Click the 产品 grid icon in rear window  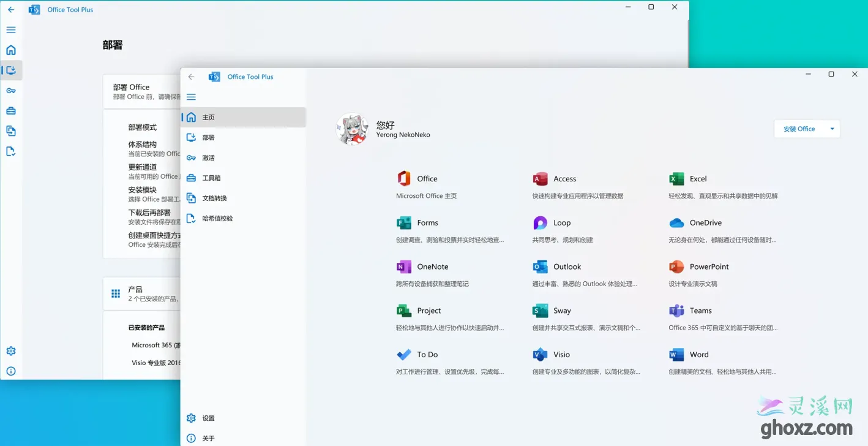click(116, 294)
